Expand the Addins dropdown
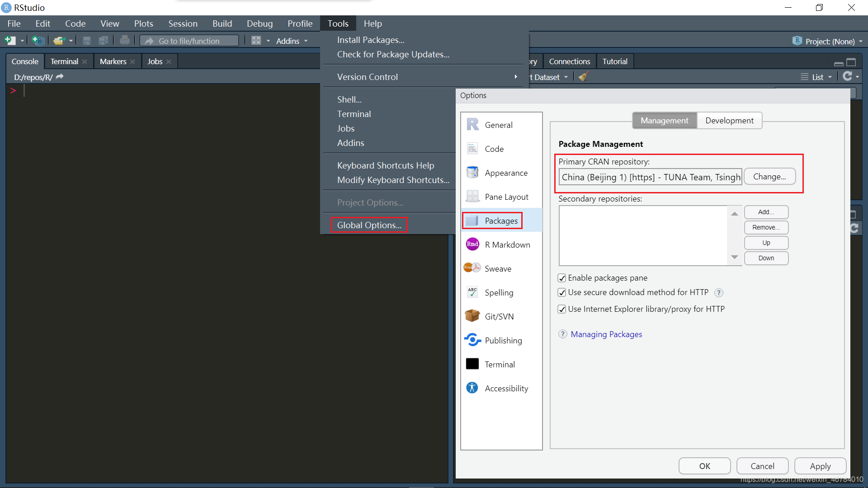Image resolution: width=868 pixels, height=488 pixels. (x=292, y=41)
